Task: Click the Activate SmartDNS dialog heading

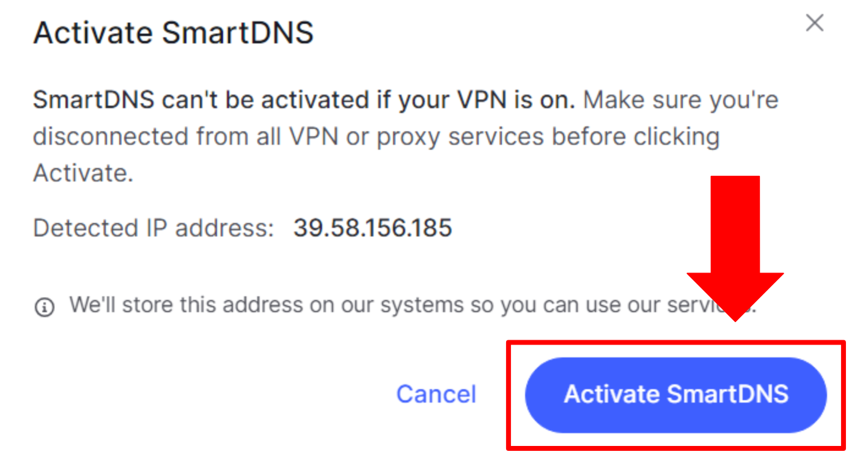Action: pyautogui.click(x=173, y=32)
